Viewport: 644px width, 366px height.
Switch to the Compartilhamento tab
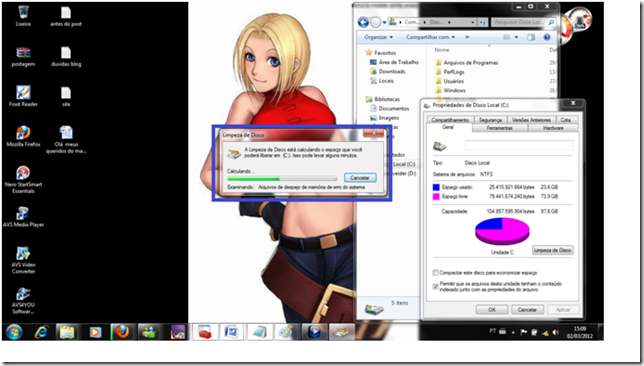point(450,120)
